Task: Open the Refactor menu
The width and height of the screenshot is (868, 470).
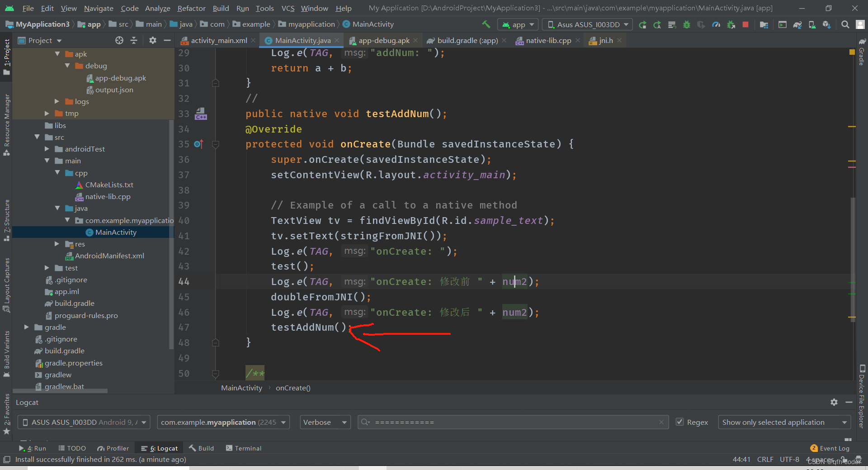Action: tap(191, 8)
